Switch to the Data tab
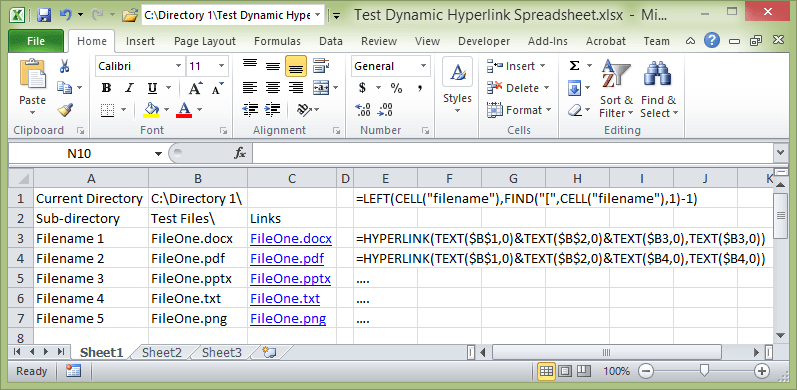 (330, 41)
